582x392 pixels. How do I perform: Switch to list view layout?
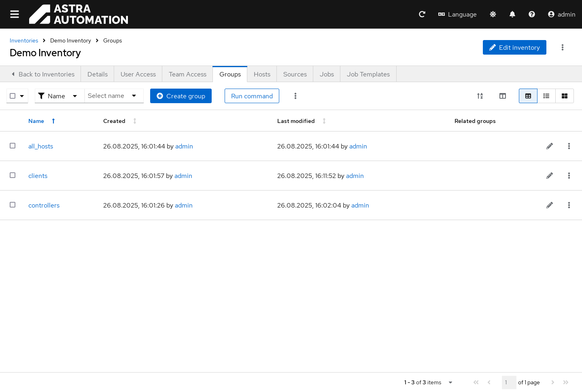tap(546, 96)
